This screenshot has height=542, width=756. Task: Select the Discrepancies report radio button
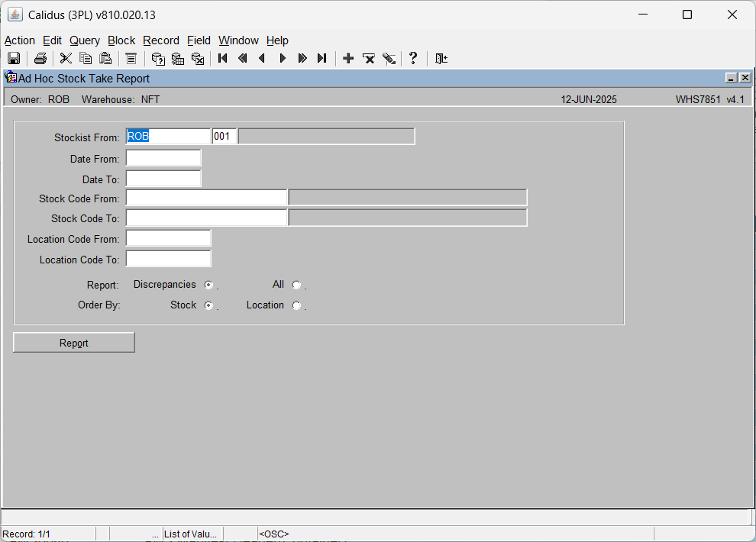208,285
